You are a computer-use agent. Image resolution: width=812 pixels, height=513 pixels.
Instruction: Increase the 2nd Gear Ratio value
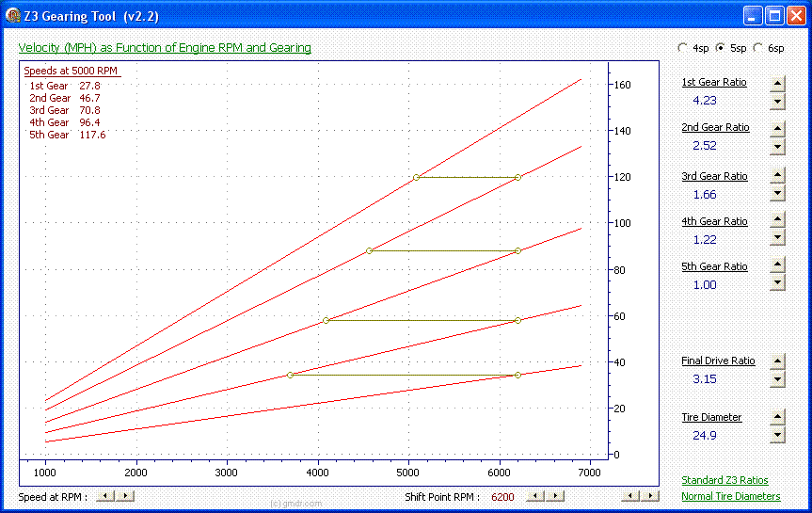pos(777,129)
